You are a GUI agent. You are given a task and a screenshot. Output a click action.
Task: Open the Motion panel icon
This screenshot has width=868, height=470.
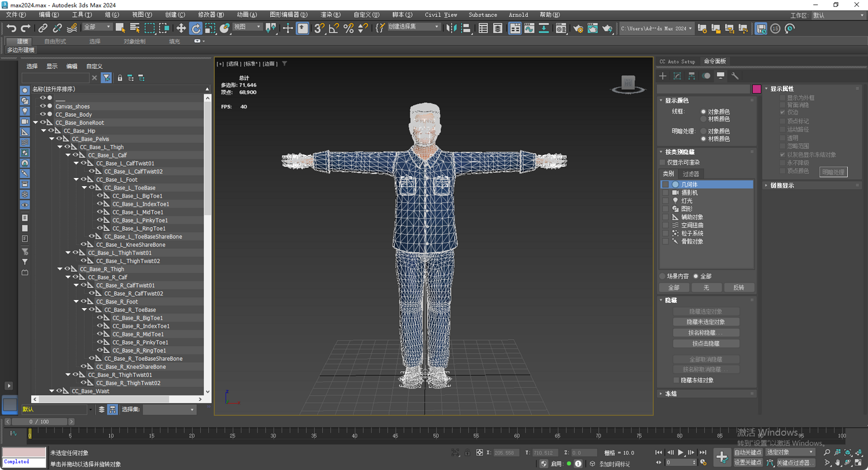(706, 76)
